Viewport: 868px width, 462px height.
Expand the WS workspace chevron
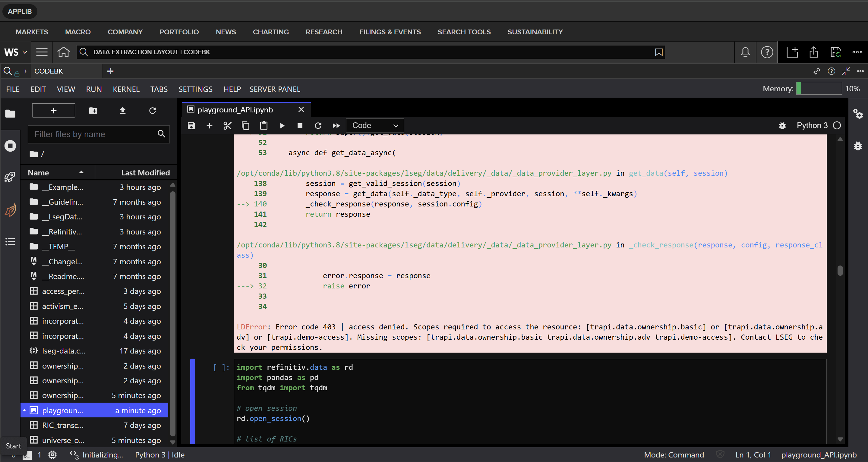point(24,52)
